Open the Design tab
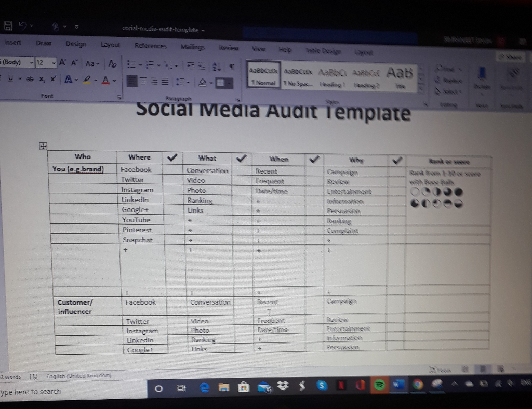532x409 pixels. coord(76,44)
